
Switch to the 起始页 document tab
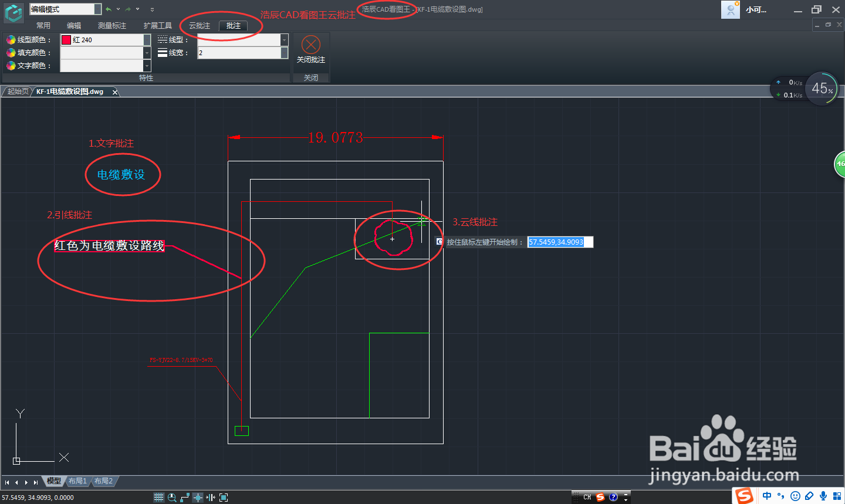tap(18, 92)
